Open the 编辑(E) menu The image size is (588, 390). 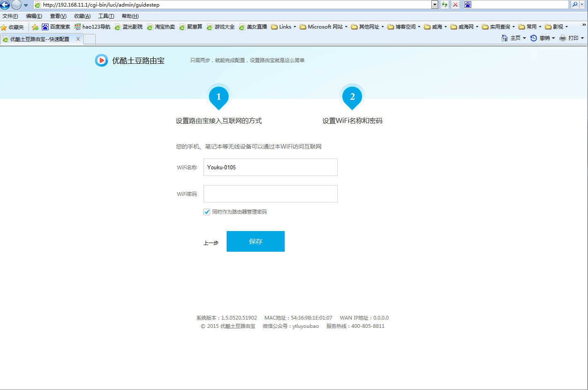click(x=34, y=16)
